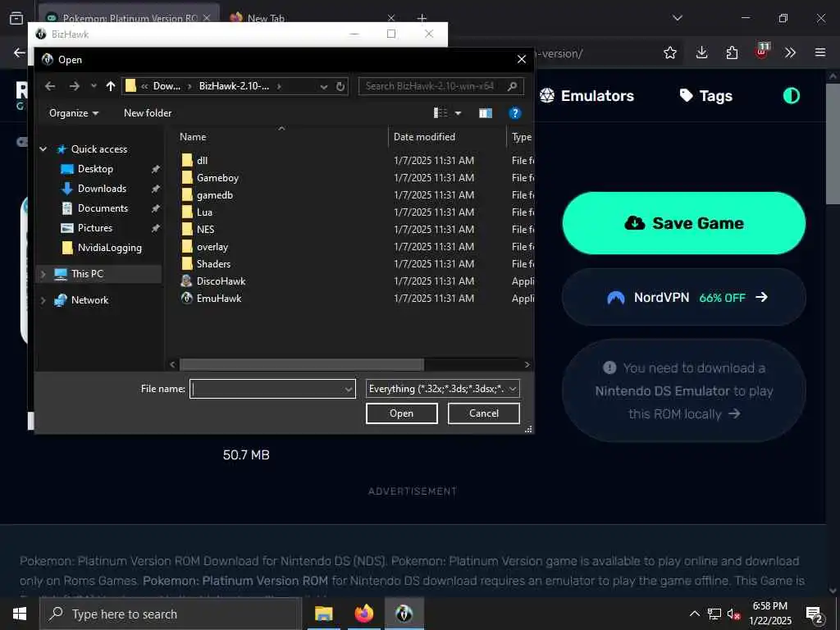Select the Shaders folder
Screen dimensions: 840x630
click(x=213, y=263)
